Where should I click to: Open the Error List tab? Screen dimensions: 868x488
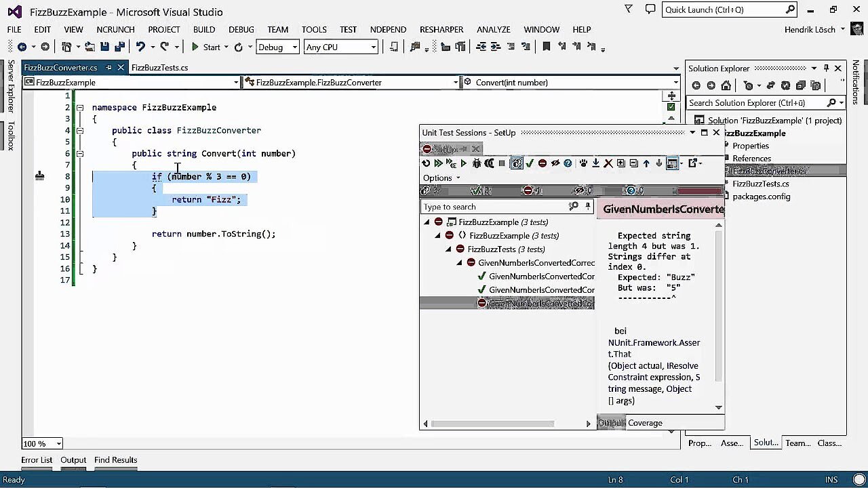[37, 460]
